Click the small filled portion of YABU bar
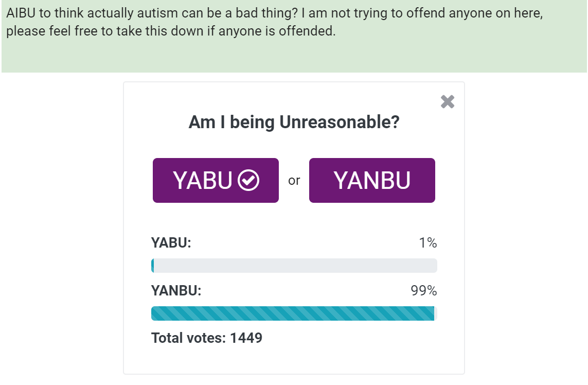This screenshot has height=385, width=588. [x=153, y=266]
